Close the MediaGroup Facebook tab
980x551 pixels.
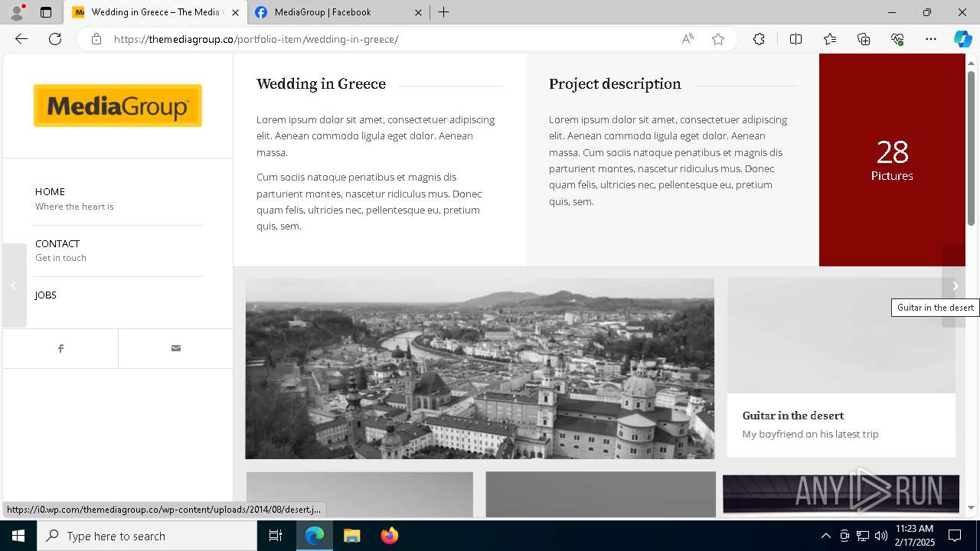pos(418,12)
